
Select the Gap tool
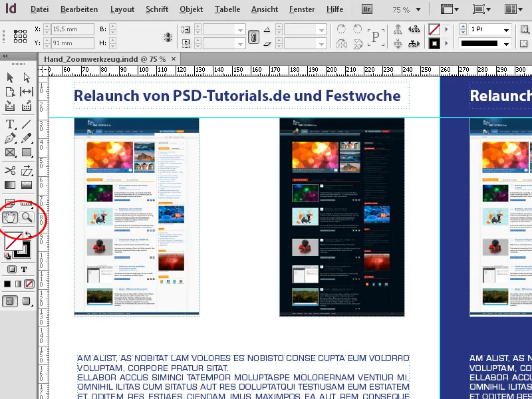27,92
